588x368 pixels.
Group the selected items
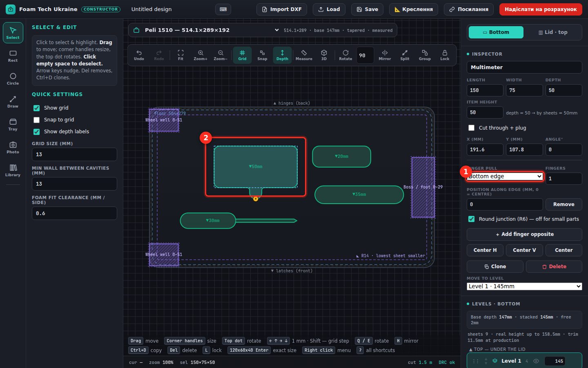click(x=425, y=55)
